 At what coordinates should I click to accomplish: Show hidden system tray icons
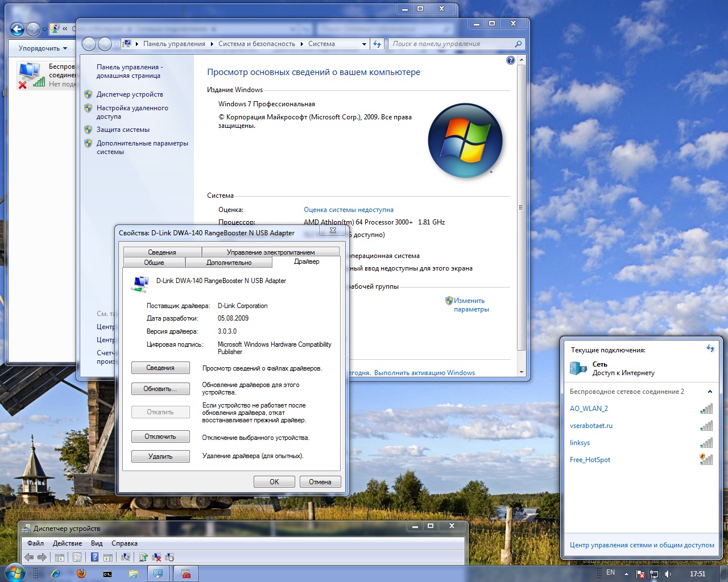pyautogui.click(x=626, y=574)
